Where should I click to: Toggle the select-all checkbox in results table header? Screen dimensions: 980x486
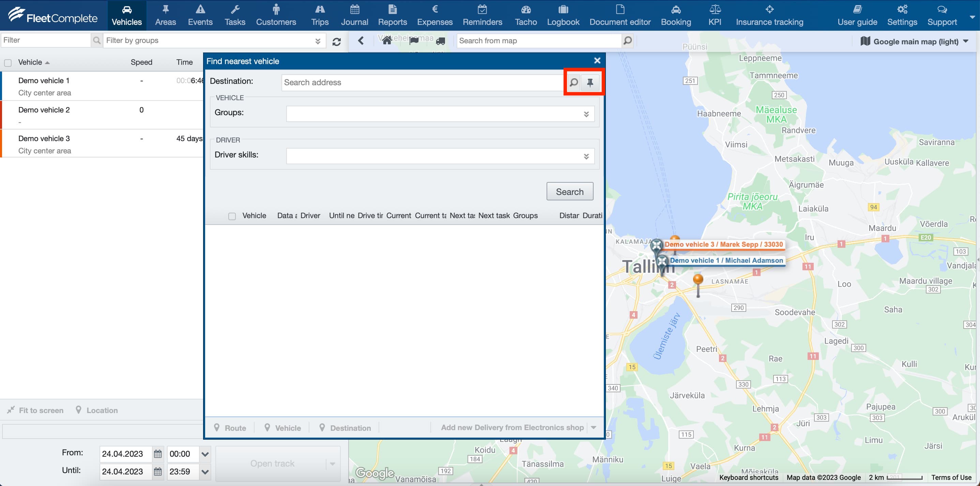coord(232,216)
